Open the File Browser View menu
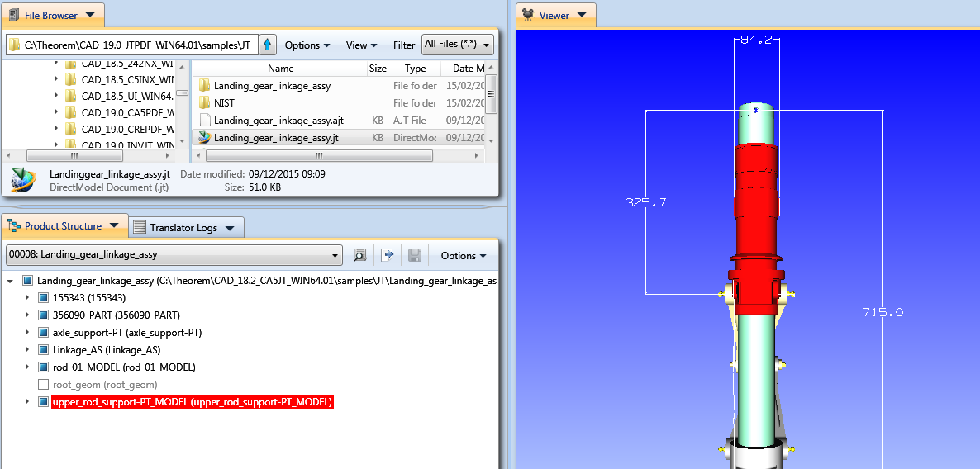This screenshot has height=469, width=980. click(361, 45)
